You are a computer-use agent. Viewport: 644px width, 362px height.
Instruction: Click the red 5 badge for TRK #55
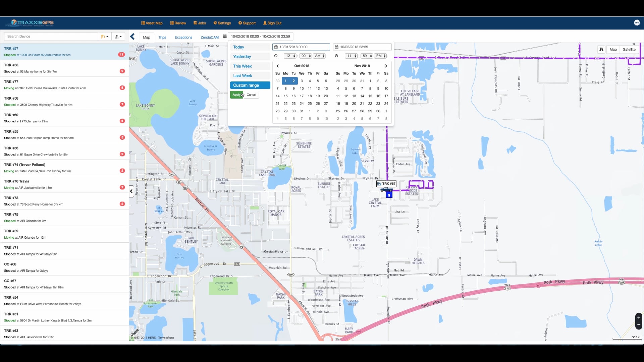(122, 137)
